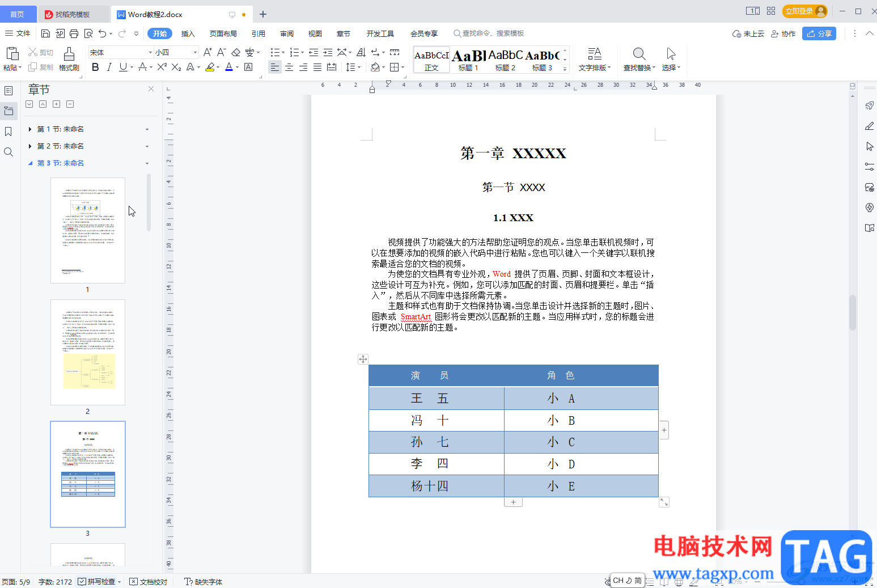877x588 pixels.
Task: Open the 页面布局 (Page Layout) tab
Action: [x=223, y=33]
